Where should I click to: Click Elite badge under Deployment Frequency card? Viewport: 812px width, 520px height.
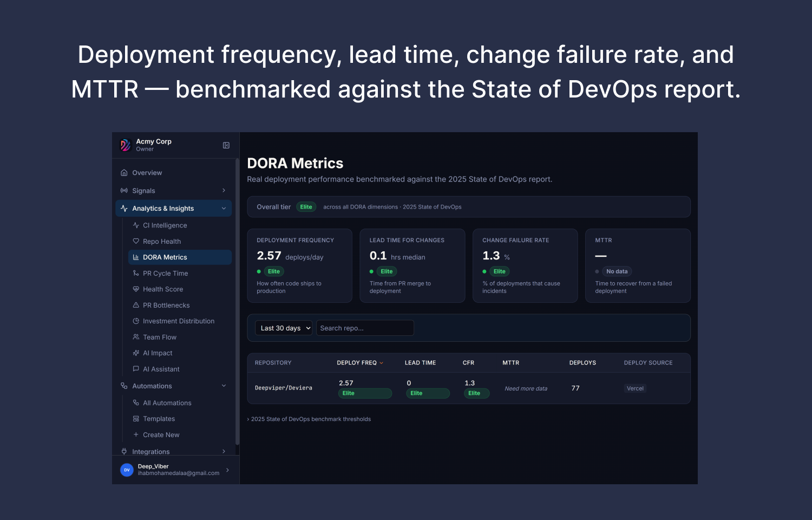tap(274, 271)
